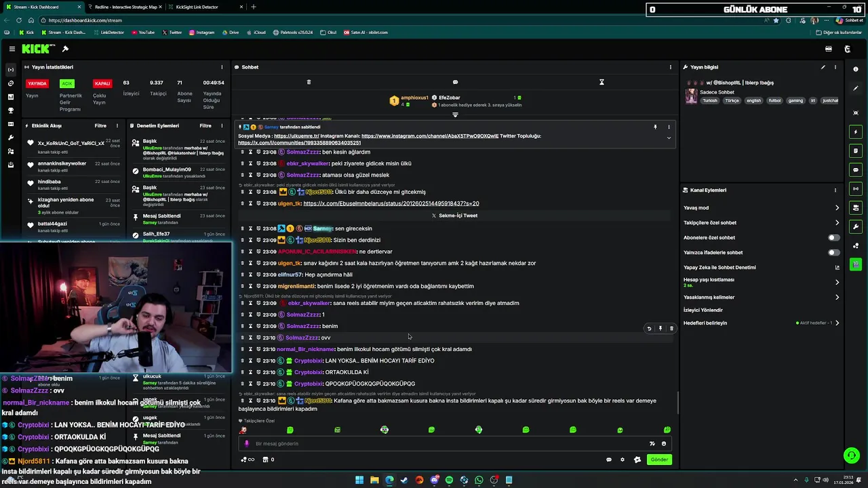Toggle Yalnızca ifadelerle sohbet switch
868x488 pixels.
click(833, 252)
